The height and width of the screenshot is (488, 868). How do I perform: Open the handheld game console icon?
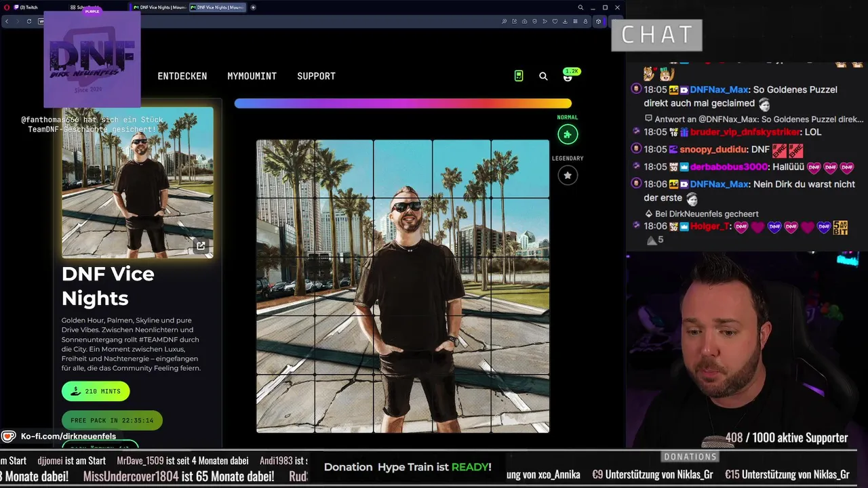point(519,76)
